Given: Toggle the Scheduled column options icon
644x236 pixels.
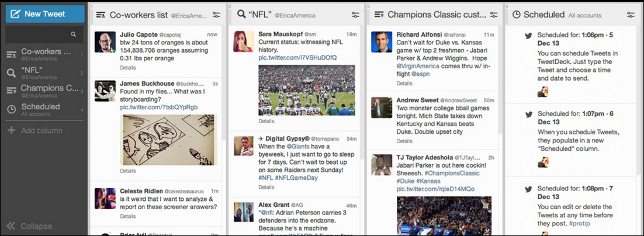Looking at the screenshot, I should coord(631,15).
